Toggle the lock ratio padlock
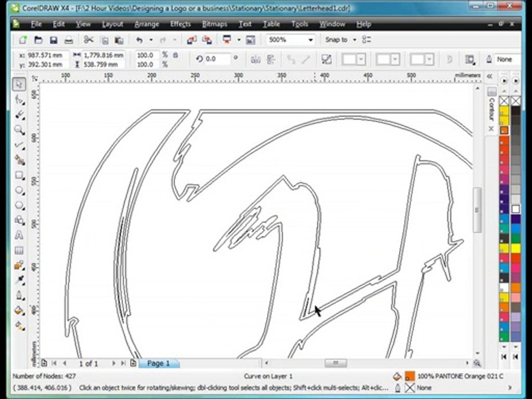Image resolution: width=532 pixels, height=399 pixels. [176, 55]
